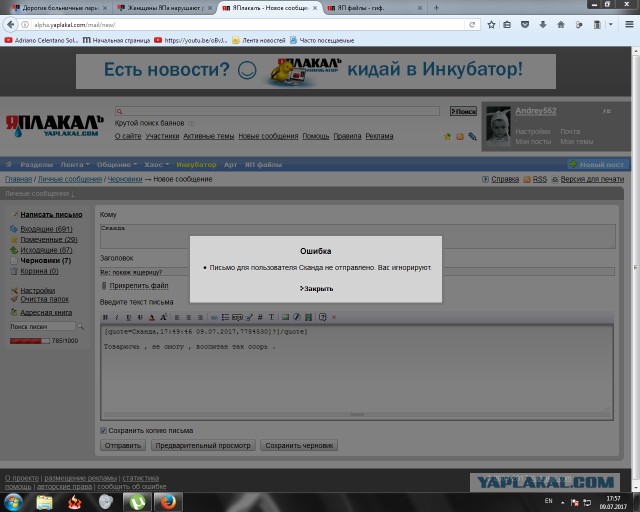Bookmark page with star icon
640x512 pixels.
[491, 25]
